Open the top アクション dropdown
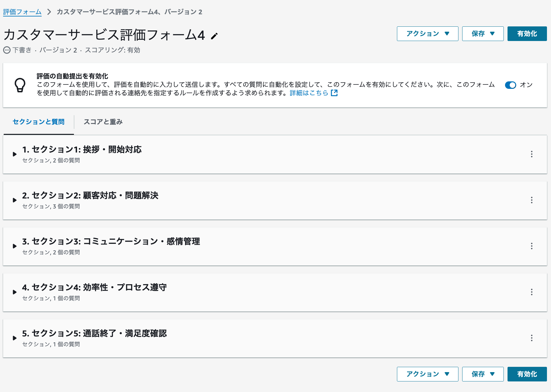The width and height of the screenshot is (551, 392). 427,34
